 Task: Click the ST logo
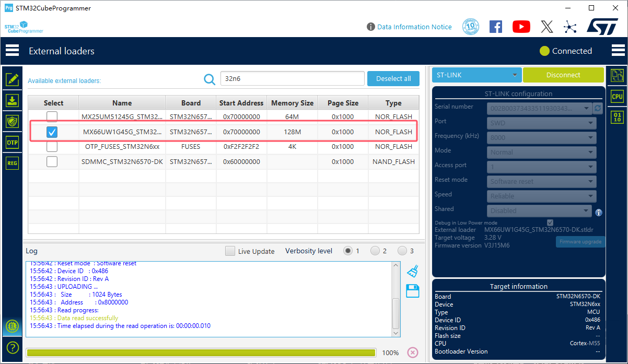click(x=602, y=27)
